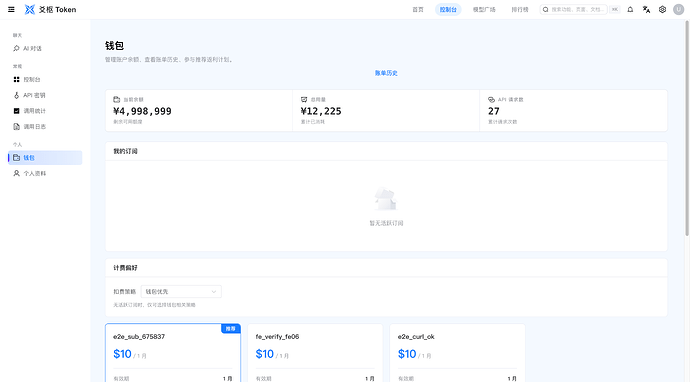Select the fe_verify_fe06 plan card
The width and height of the screenshot is (690, 382).
(315, 353)
